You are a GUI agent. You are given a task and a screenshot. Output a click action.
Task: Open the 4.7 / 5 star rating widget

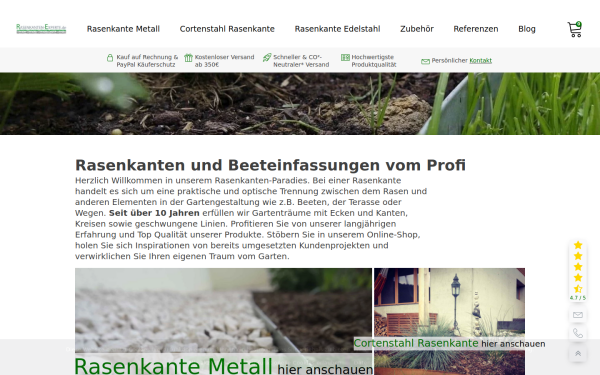(x=578, y=270)
